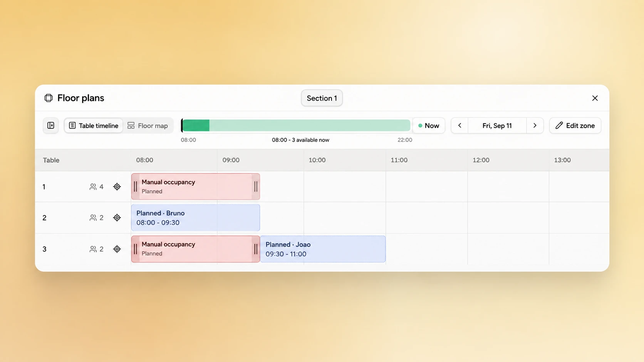
Task: Select table 1 Manual occupancy block
Action: click(x=196, y=187)
